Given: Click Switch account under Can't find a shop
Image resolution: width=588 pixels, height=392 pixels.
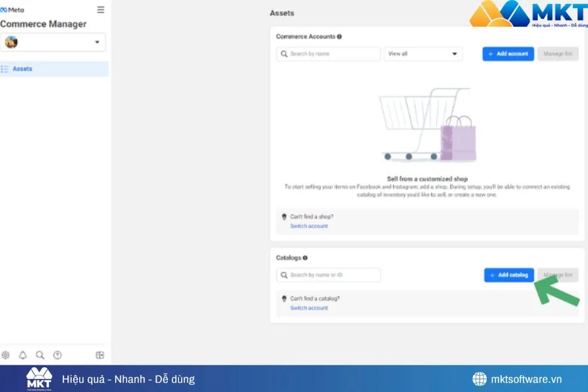Looking at the screenshot, I should [x=309, y=226].
